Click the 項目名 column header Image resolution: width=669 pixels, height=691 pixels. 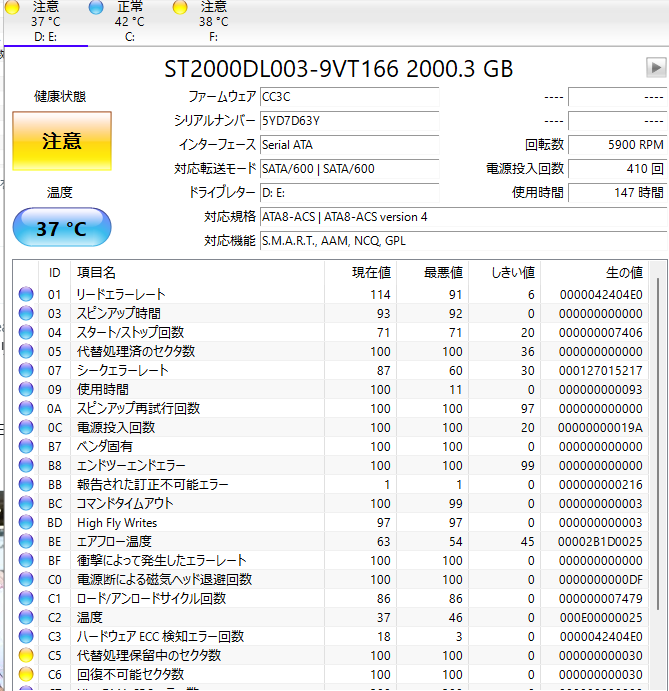click(x=197, y=273)
